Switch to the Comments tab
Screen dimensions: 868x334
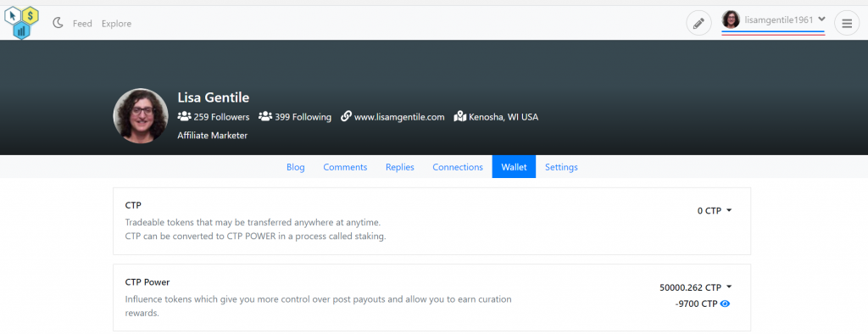[345, 167]
